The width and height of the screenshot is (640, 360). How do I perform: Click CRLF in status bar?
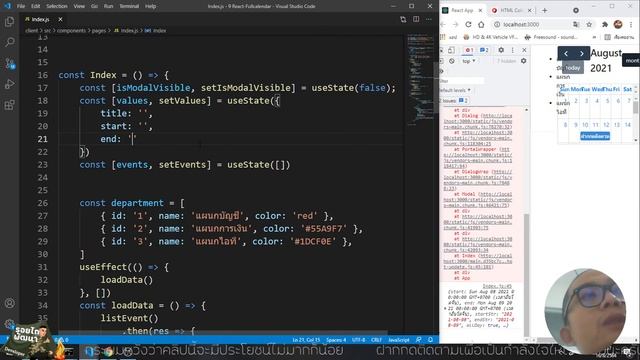[376, 340]
